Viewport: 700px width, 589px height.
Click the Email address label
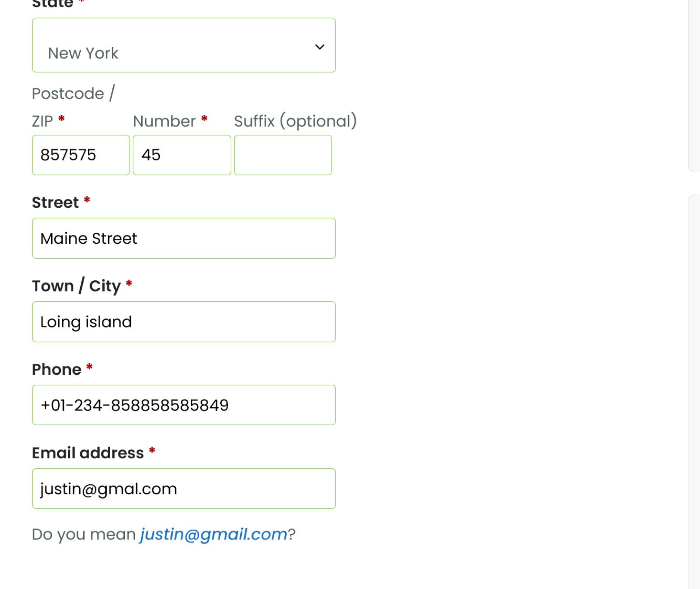[88, 453]
